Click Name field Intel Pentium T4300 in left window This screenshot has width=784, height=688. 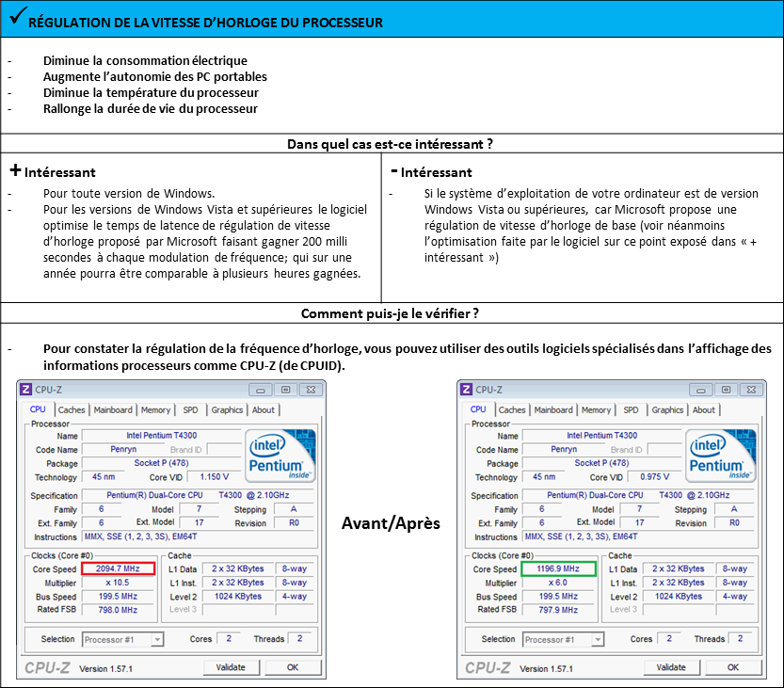162,436
